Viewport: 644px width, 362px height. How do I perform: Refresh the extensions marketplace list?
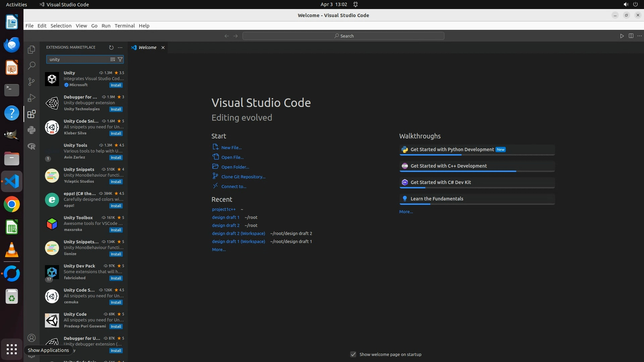click(x=111, y=47)
